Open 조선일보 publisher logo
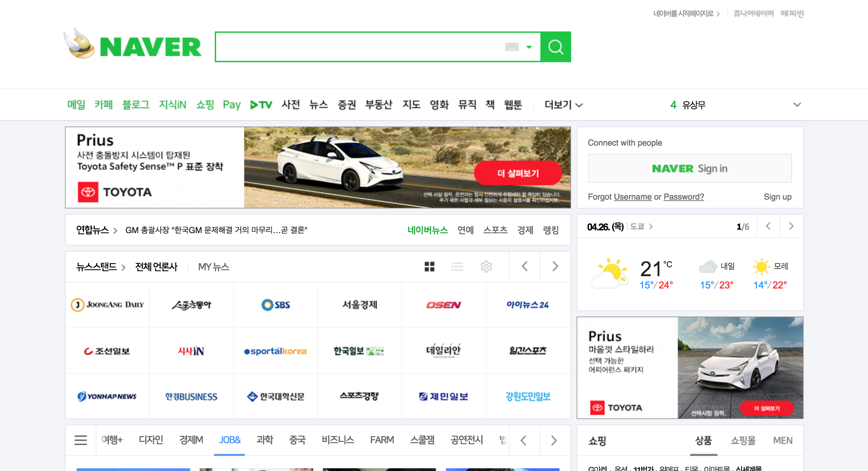Image resolution: width=868 pixels, height=471 pixels. tap(107, 351)
